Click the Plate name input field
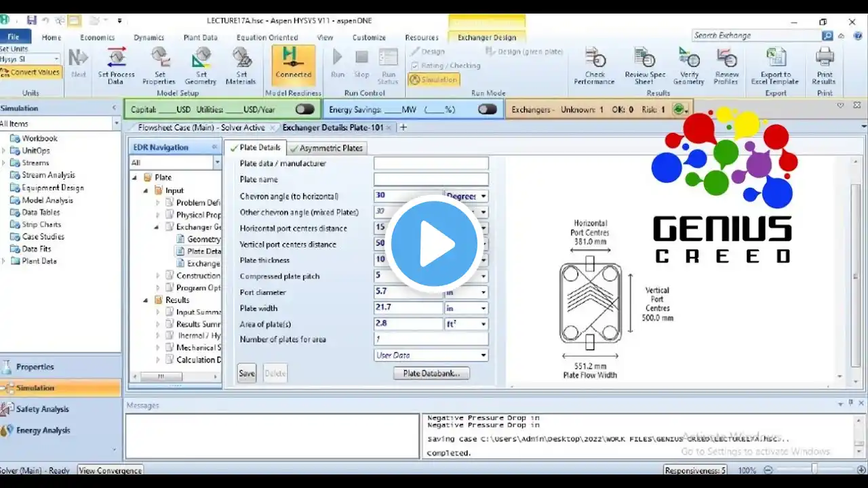Viewport: 868px width, 488px height. [431, 180]
